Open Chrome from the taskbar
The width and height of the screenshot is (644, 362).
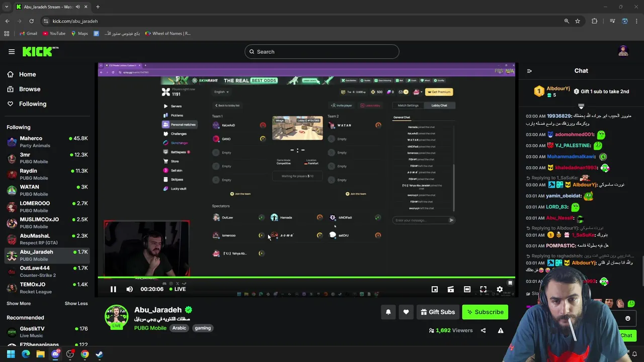pyautogui.click(x=85, y=354)
